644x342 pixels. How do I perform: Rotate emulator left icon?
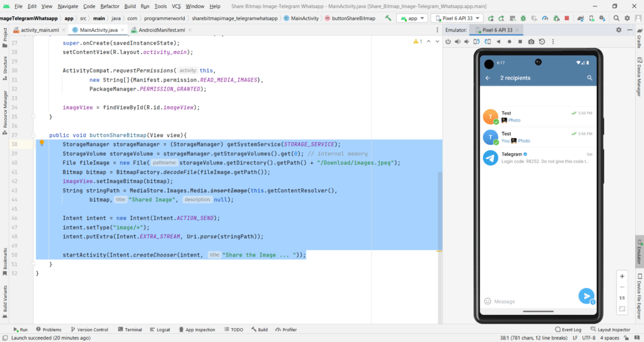point(477,41)
